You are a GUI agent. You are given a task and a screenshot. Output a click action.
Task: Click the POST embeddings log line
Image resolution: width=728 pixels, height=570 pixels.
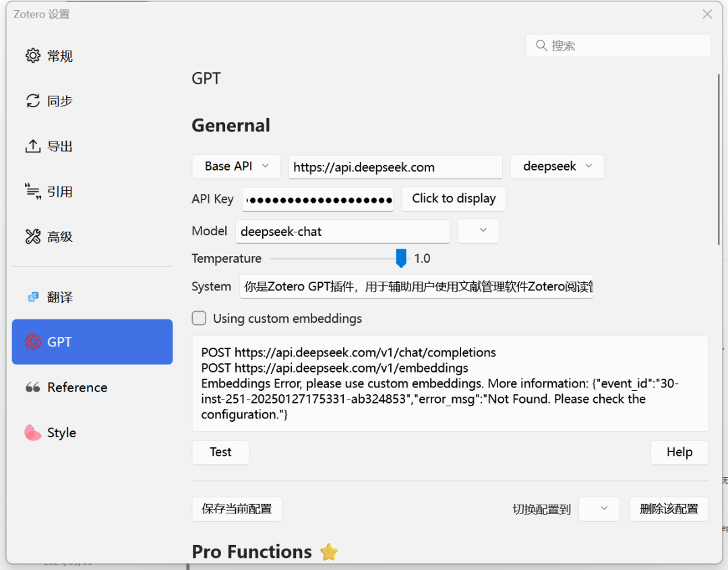point(334,368)
